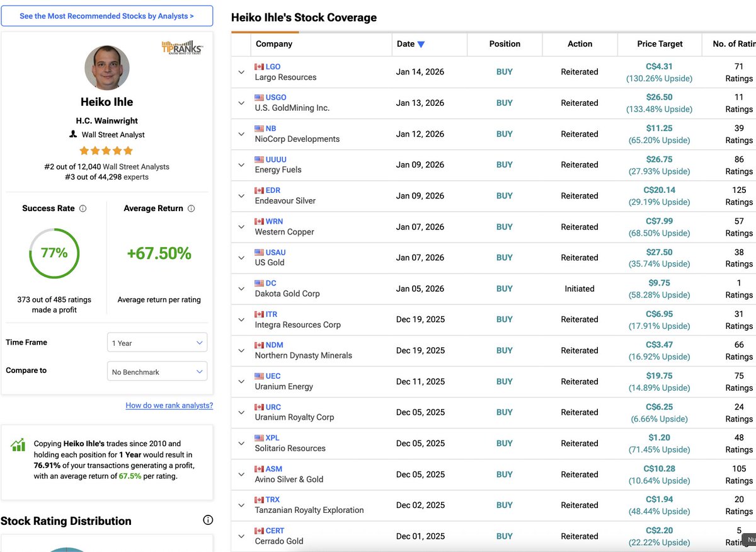Open the DC ticker link

pyautogui.click(x=271, y=283)
